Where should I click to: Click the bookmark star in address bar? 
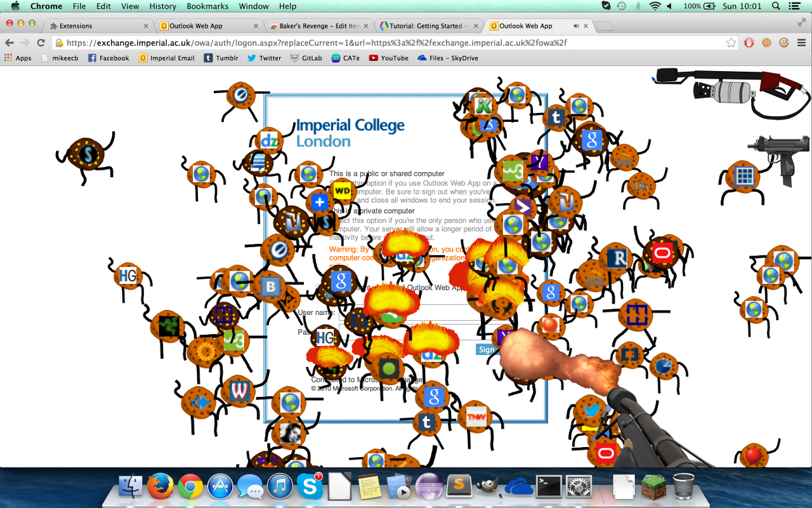(x=731, y=43)
